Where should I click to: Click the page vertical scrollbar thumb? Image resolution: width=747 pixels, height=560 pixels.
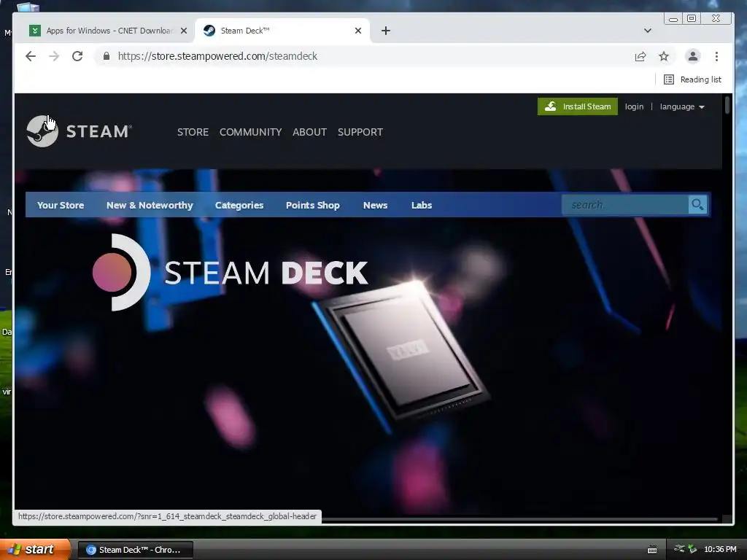(x=727, y=105)
